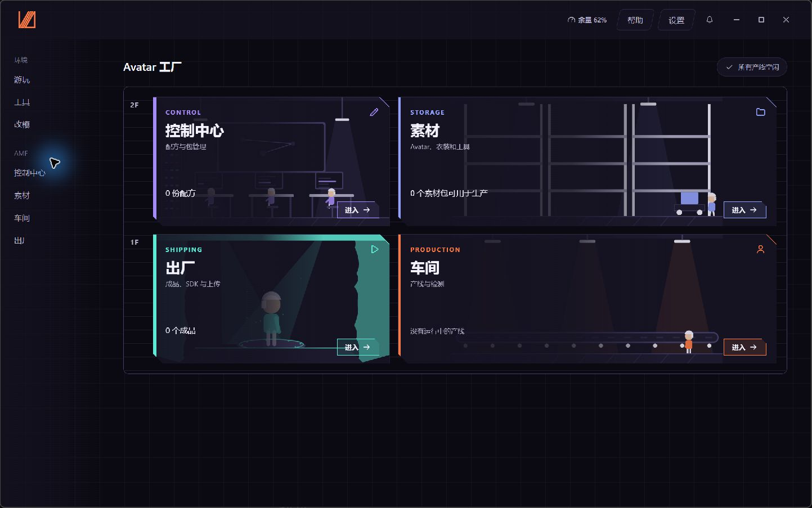Open 出厂 from the sidebar
This screenshot has height=508, width=812.
click(19, 240)
